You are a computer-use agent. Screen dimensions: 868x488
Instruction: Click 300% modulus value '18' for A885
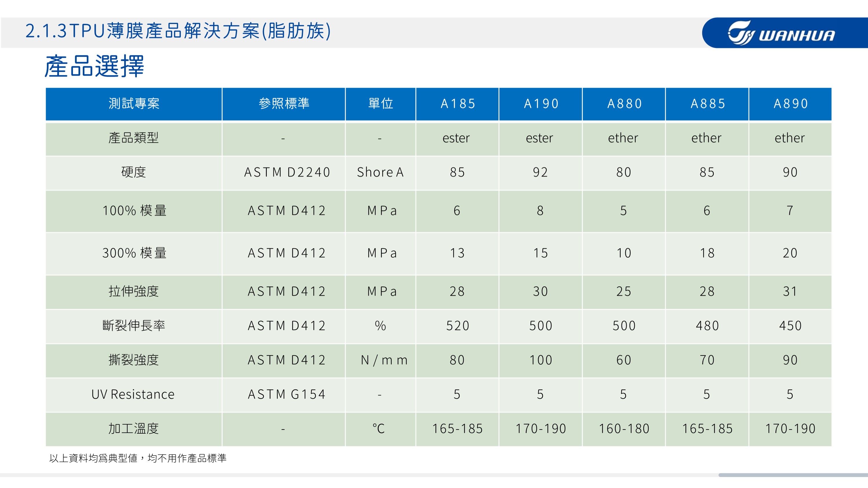(x=707, y=253)
